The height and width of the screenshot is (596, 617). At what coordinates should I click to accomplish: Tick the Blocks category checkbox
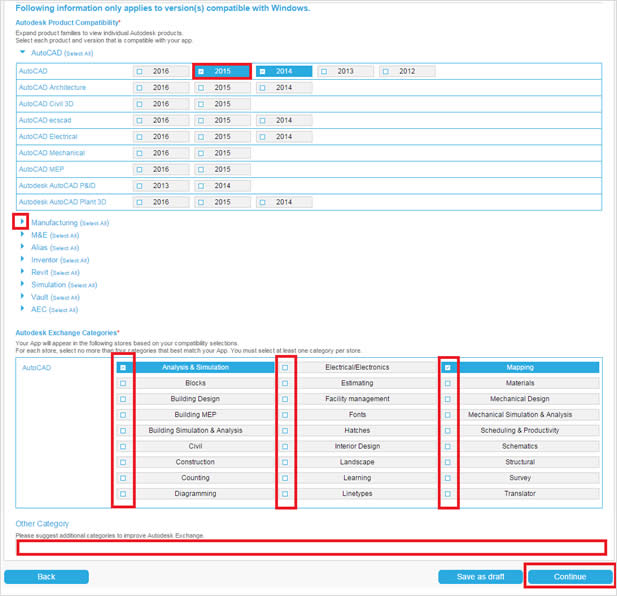tap(123, 383)
